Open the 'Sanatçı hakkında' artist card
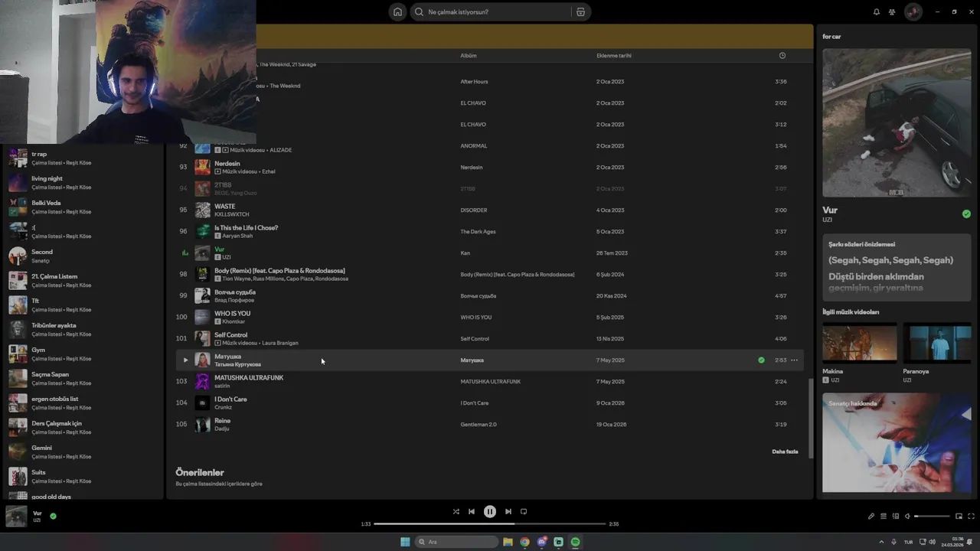This screenshot has width=980, height=551. [897, 443]
